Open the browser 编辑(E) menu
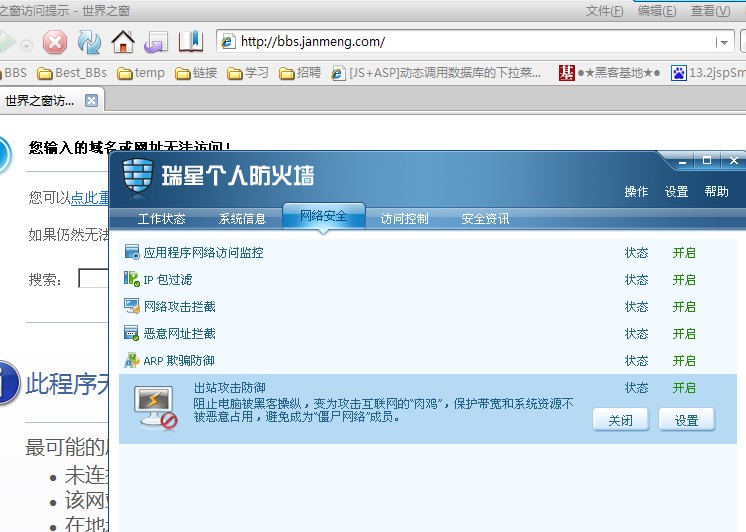The height and width of the screenshot is (532, 746). tap(657, 10)
